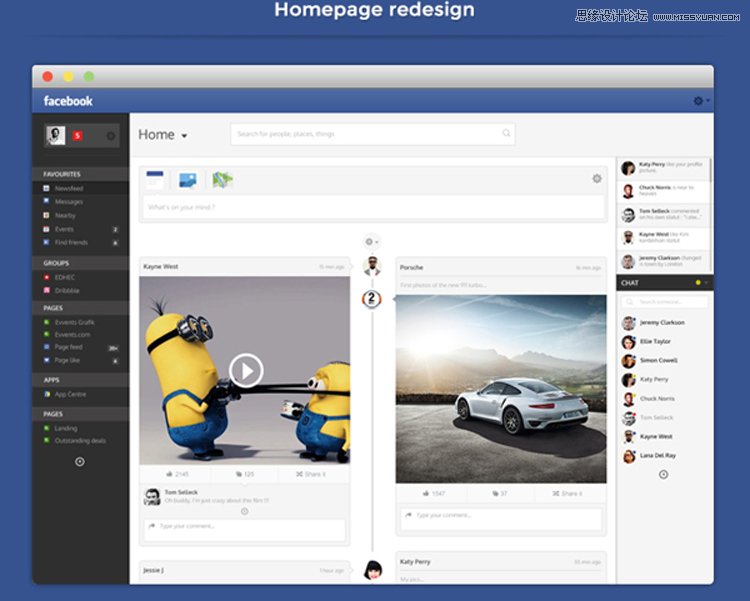Click the gear icon beside profile badge

tap(110, 136)
